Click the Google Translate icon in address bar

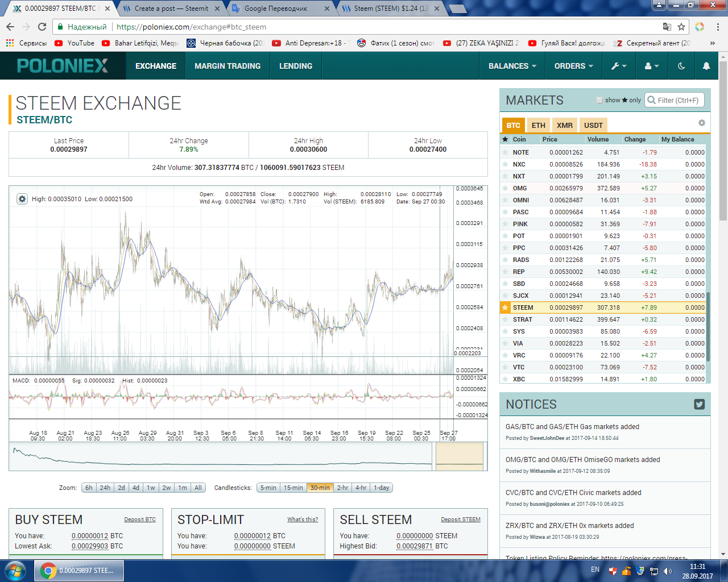667,27
